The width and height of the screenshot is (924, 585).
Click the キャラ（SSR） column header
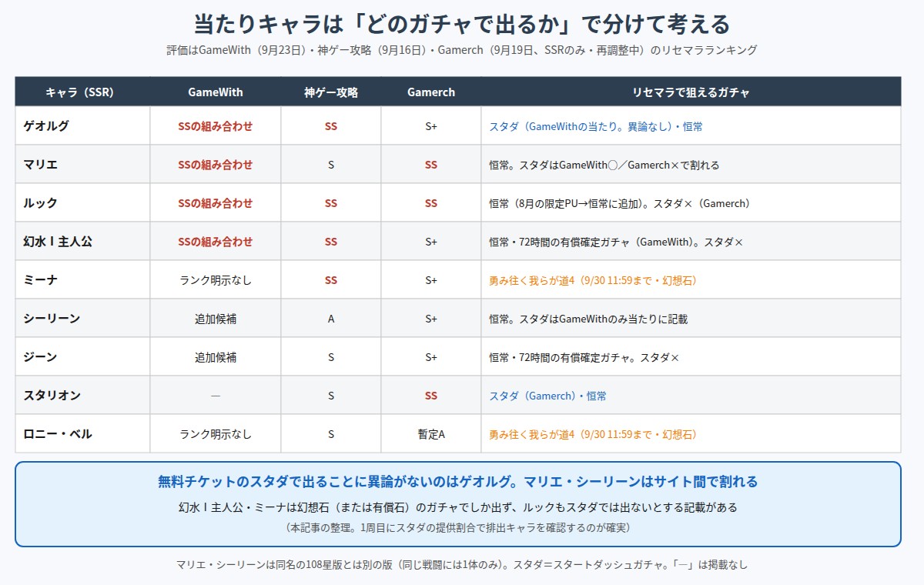(82, 92)
